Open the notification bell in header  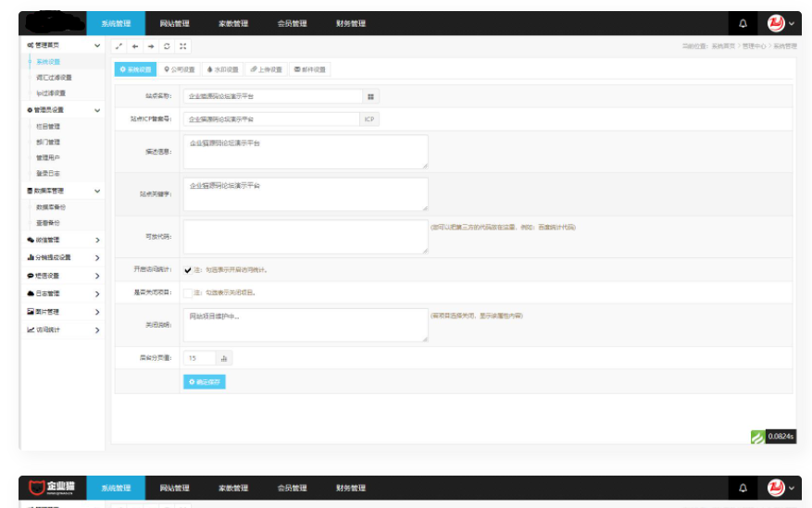[743, 23]
